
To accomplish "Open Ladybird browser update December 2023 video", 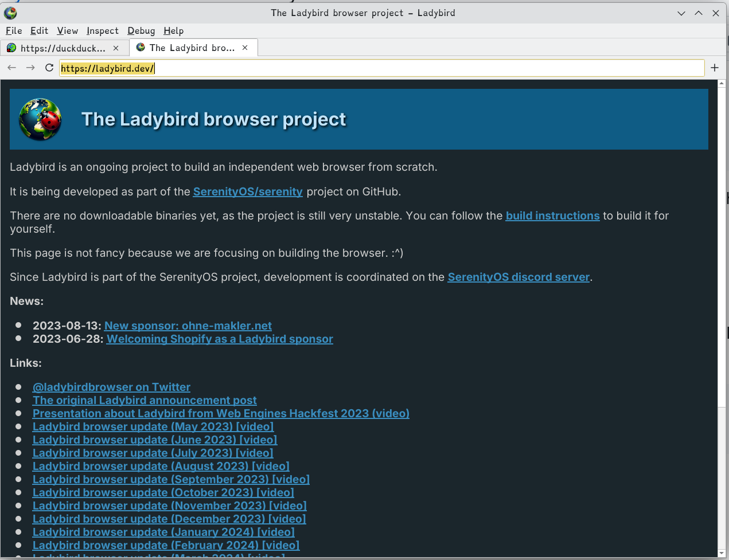I will point(169,519).
